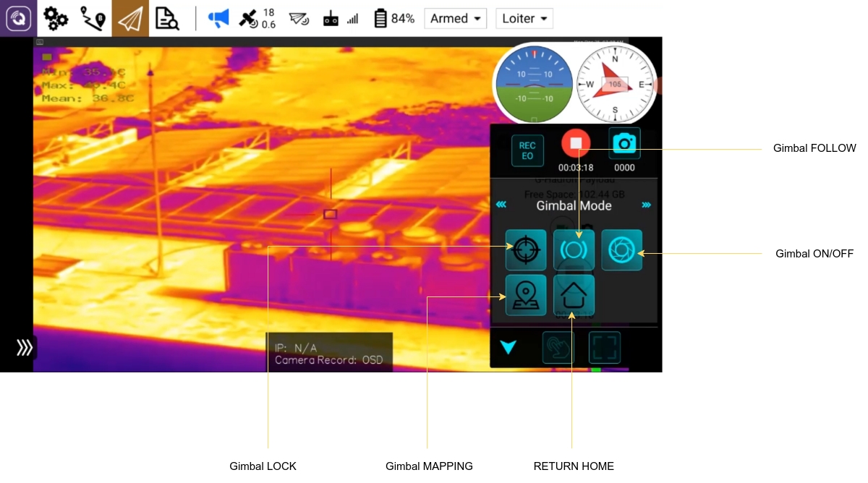Screen dimensions: 868x483
Task: Stop video recording with red button
Action: 576,144
